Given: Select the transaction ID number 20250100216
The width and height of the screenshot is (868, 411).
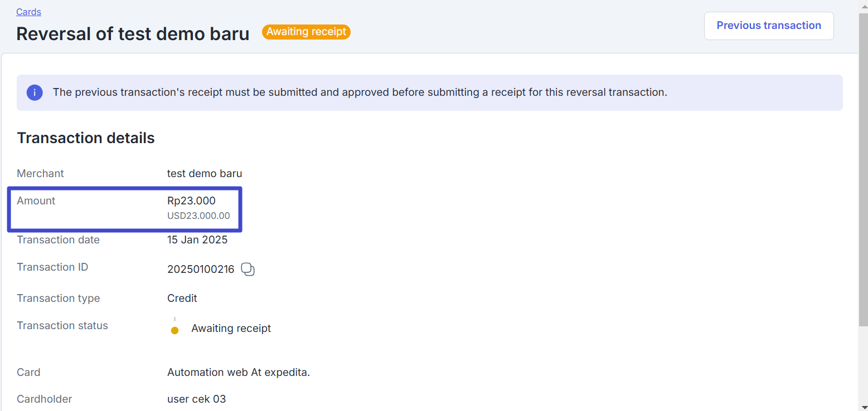Looking at the screenshot, I should pos(201,270).
